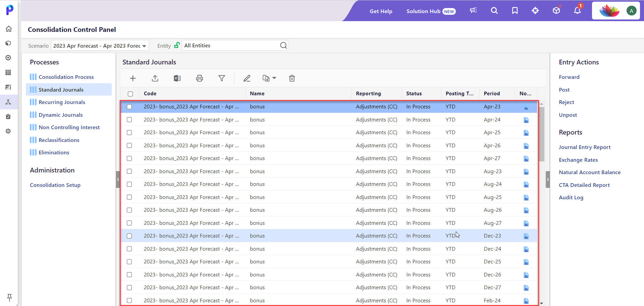Click the search magnifier in top bar
The height and width of the screenshot is (306, 644).
(x=494, y=10)
